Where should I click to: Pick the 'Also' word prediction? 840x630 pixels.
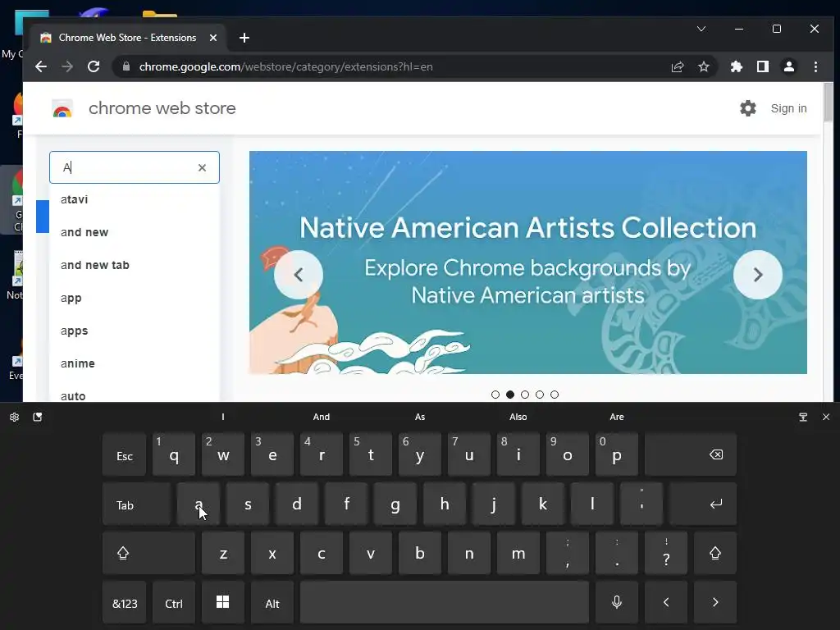(518, 417)
